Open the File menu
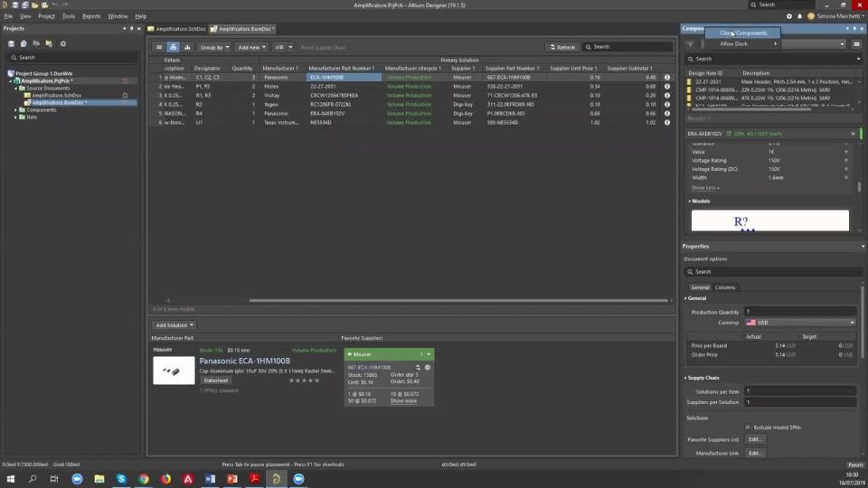 click(x=8, y=16)
